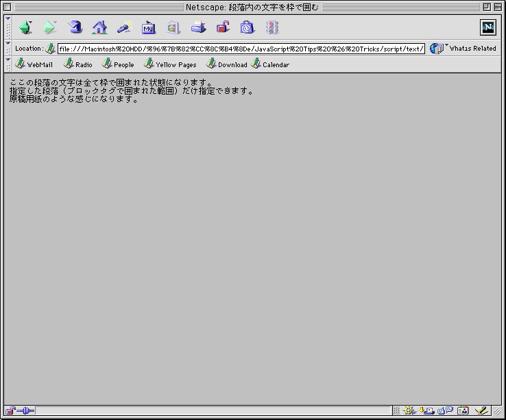The image size is (506, 420).
Task: Click third line starting 原稿用紙
Action: (74, 99)
